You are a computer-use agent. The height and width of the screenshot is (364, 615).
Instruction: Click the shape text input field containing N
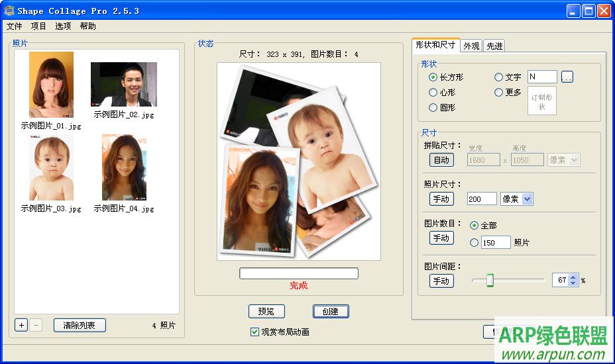[x=542, y=77]
